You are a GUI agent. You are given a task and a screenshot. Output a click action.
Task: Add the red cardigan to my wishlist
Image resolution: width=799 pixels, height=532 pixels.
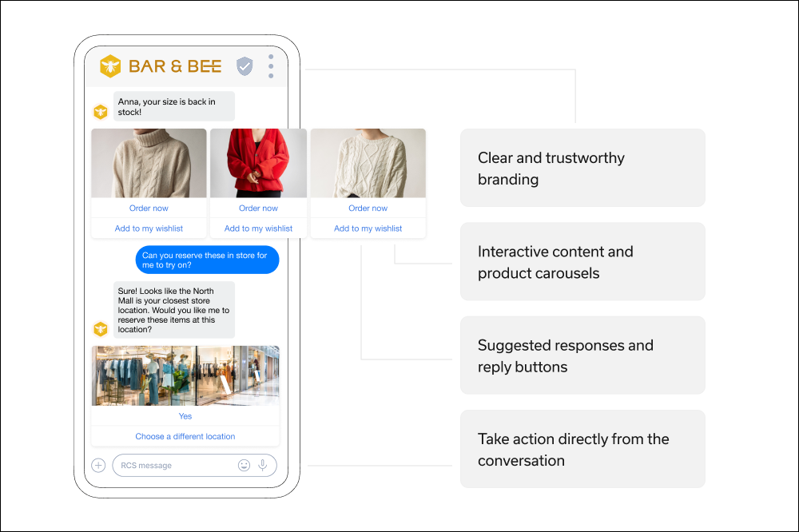click(258, 228)
